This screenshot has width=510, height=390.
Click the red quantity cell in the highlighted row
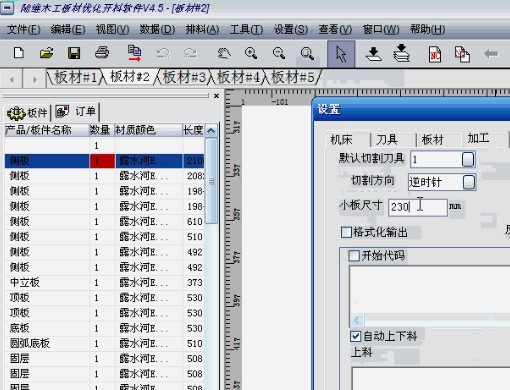pos(102,161)
